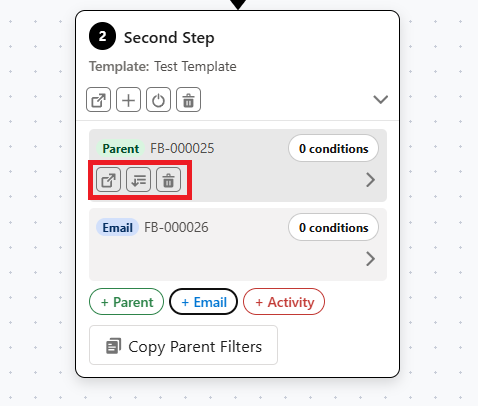The width and height of the screenshot is (478, 406).
Task: Expand the Email FB-000026 row chevron
Action: (x=370, y=259)
